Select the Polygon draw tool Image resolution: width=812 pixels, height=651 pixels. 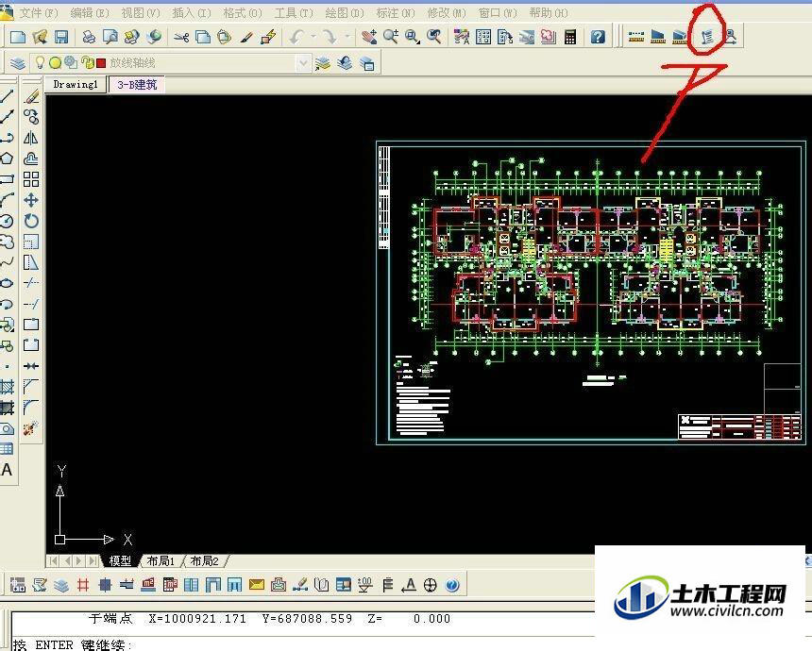pos(7,159)
